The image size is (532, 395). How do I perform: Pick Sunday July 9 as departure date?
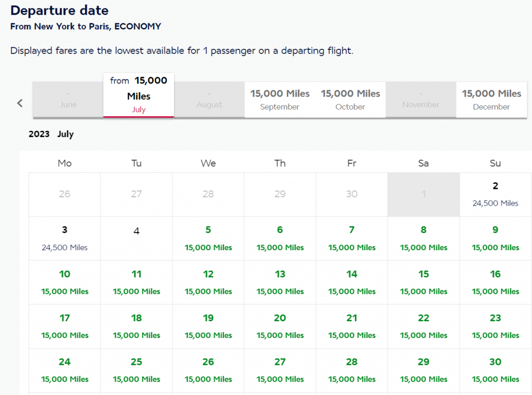[495, 238]
